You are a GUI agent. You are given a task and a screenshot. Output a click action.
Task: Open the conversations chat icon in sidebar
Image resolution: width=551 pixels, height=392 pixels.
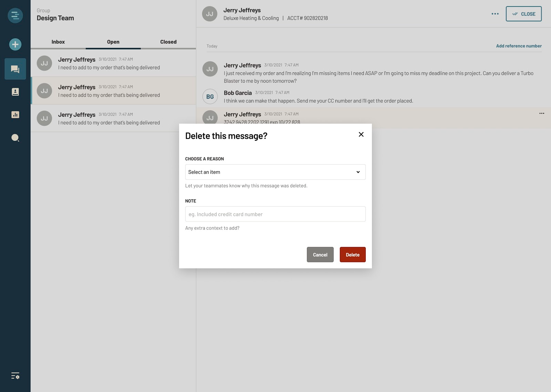15,69
